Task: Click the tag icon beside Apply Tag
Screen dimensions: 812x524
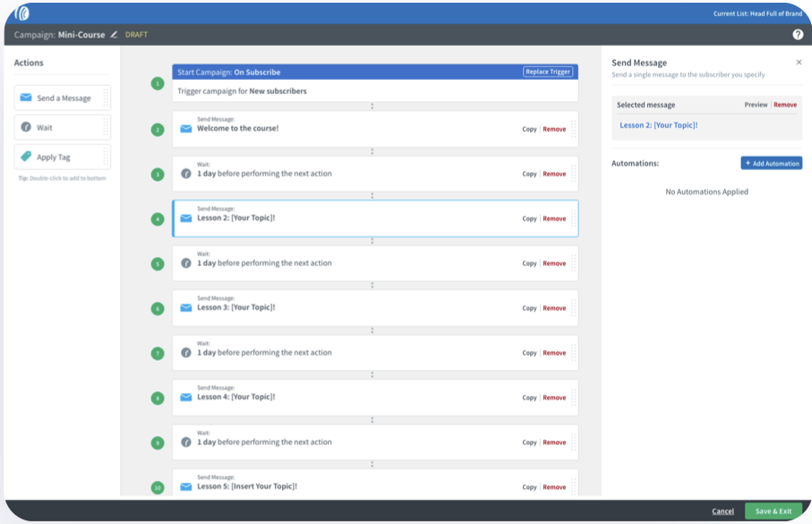Action: click(26, 156)
